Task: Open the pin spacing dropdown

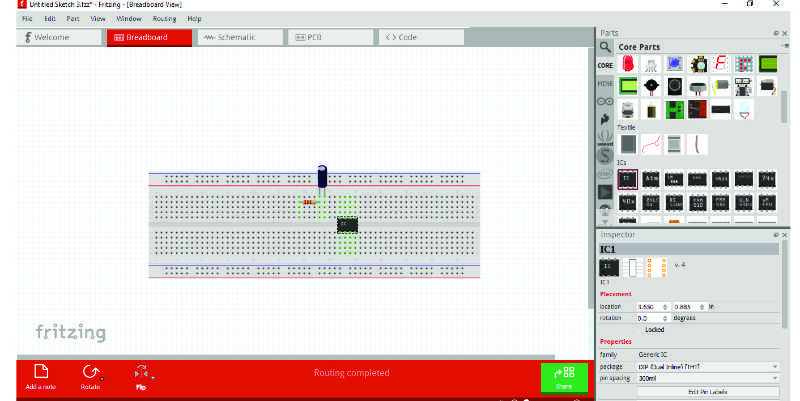Action: point(708,378)
